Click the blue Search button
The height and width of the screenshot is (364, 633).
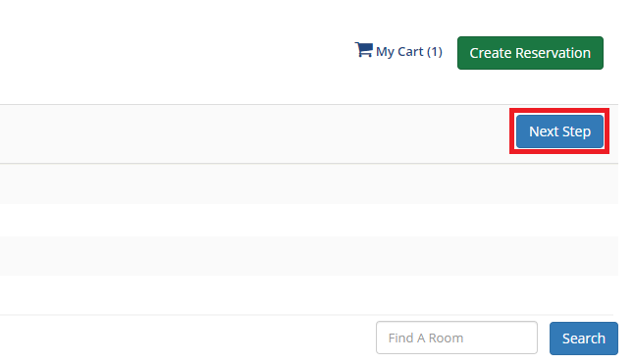point(583,338)
